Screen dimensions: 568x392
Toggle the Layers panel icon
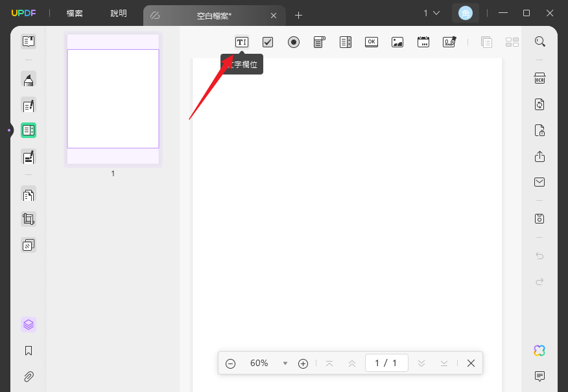(x=29, y=325)
